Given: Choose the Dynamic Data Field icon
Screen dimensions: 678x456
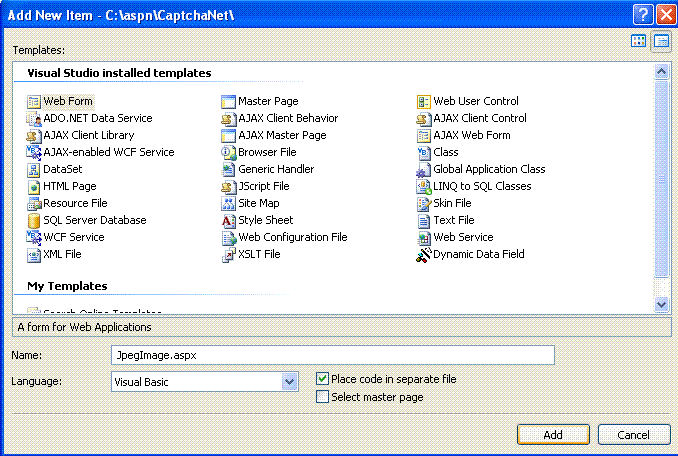Looking at the screenshot, I should (424, 255).
